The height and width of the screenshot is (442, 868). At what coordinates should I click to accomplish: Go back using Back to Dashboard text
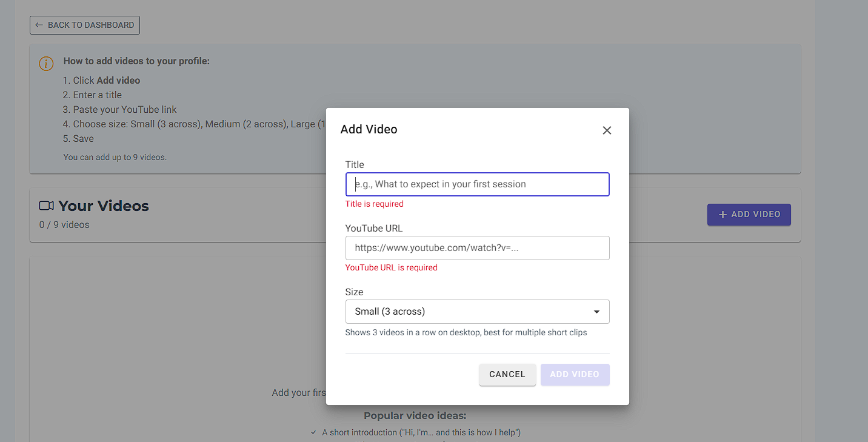[91, 25]
